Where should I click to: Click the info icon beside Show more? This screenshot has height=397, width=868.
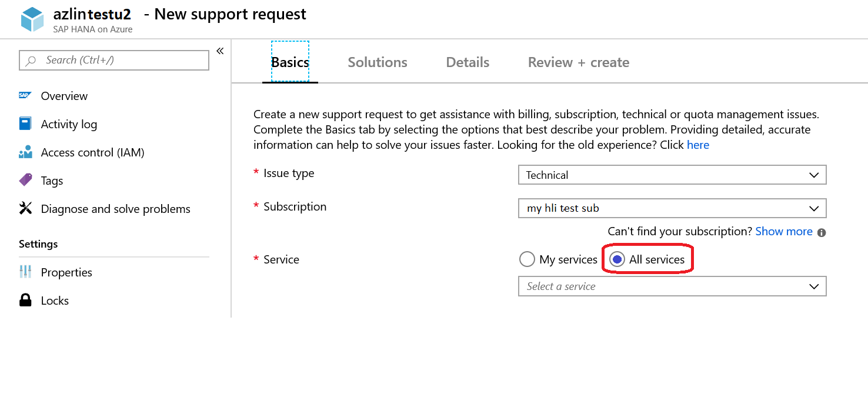click(x=822, y=232)
